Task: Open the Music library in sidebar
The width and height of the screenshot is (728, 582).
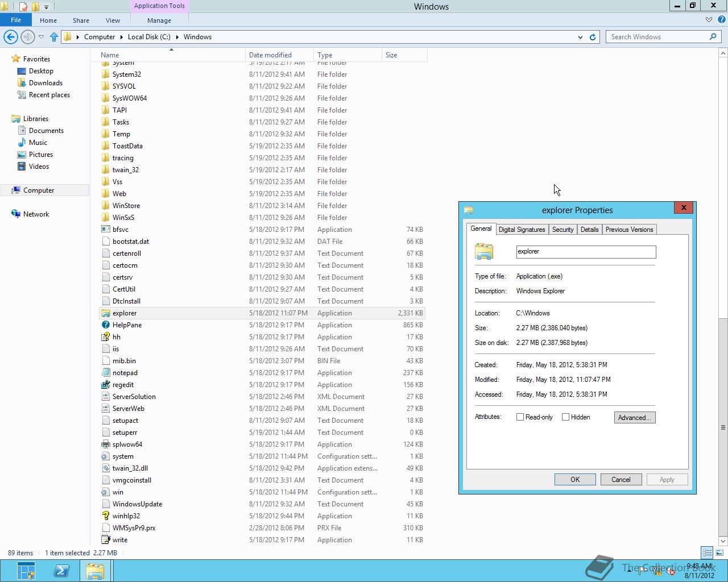Action: pos(38,143)
